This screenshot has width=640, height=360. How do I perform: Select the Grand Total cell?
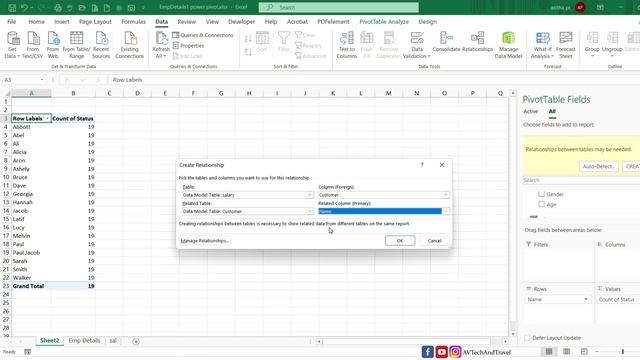(31, 286)
